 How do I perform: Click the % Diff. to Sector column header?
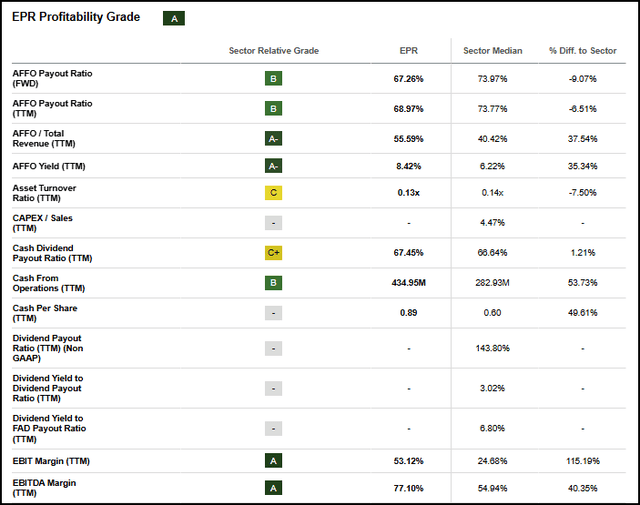pos(582,51)
